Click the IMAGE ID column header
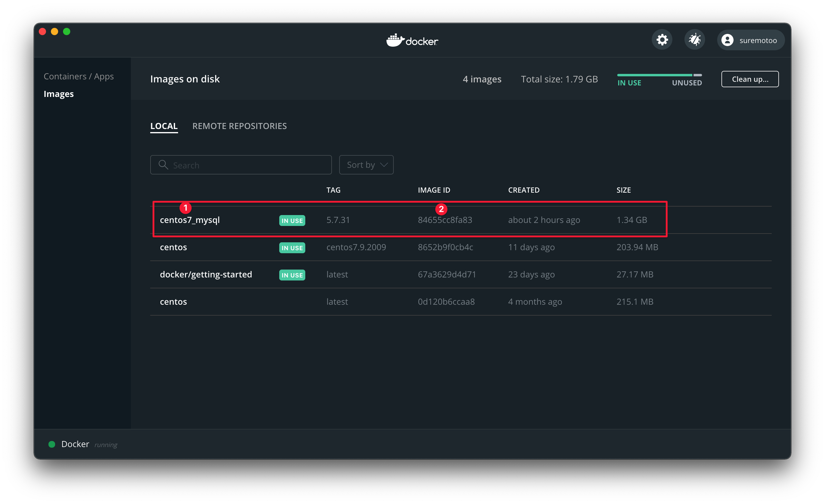This screenshot has width=825, height=504. coord(434,190)
